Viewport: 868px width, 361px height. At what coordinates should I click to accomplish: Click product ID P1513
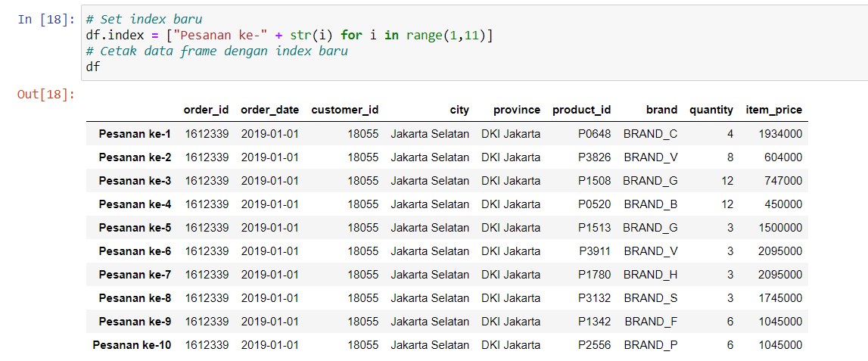(x=595, y=228)
